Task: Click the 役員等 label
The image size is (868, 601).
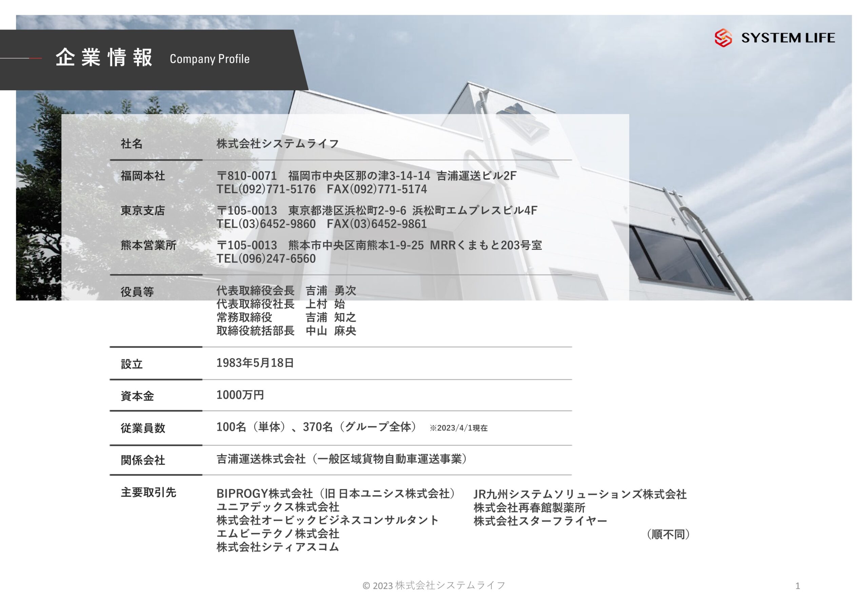Action: (137, 292)
